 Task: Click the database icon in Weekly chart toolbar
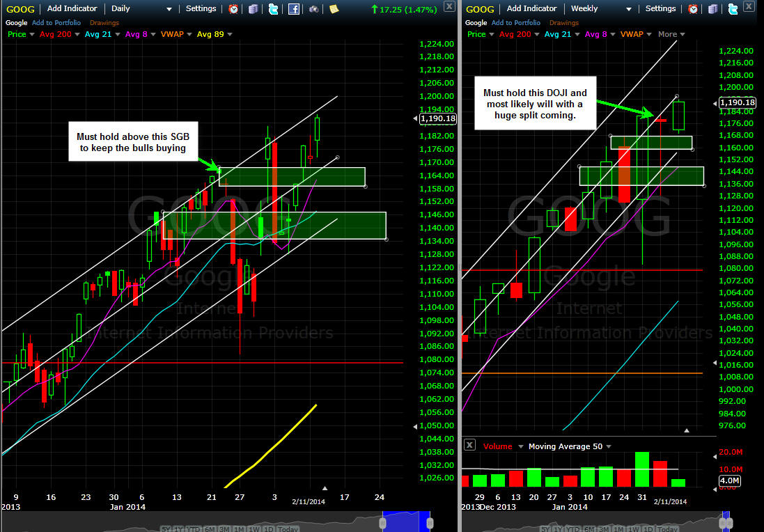[713, 9]
